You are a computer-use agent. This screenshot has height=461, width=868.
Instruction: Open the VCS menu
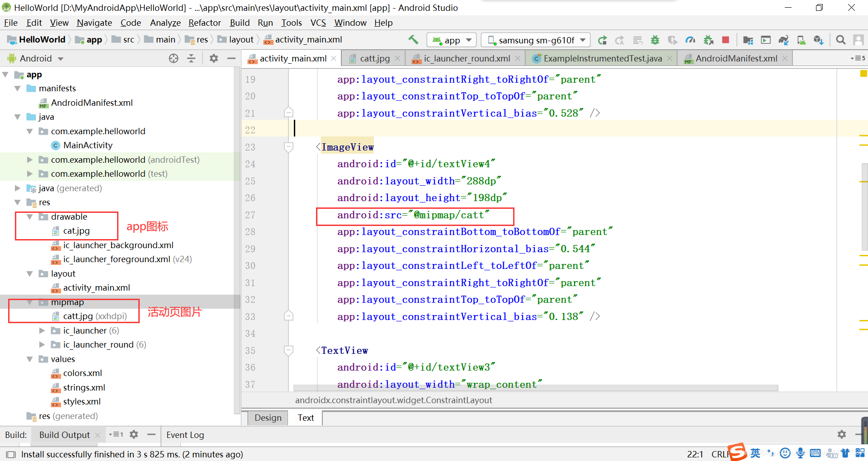318,23
